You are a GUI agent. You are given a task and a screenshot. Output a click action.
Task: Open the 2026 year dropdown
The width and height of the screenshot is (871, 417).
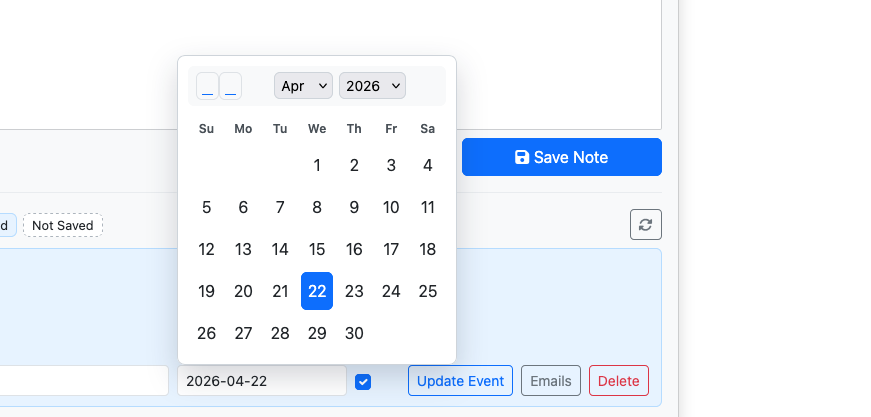372,86
